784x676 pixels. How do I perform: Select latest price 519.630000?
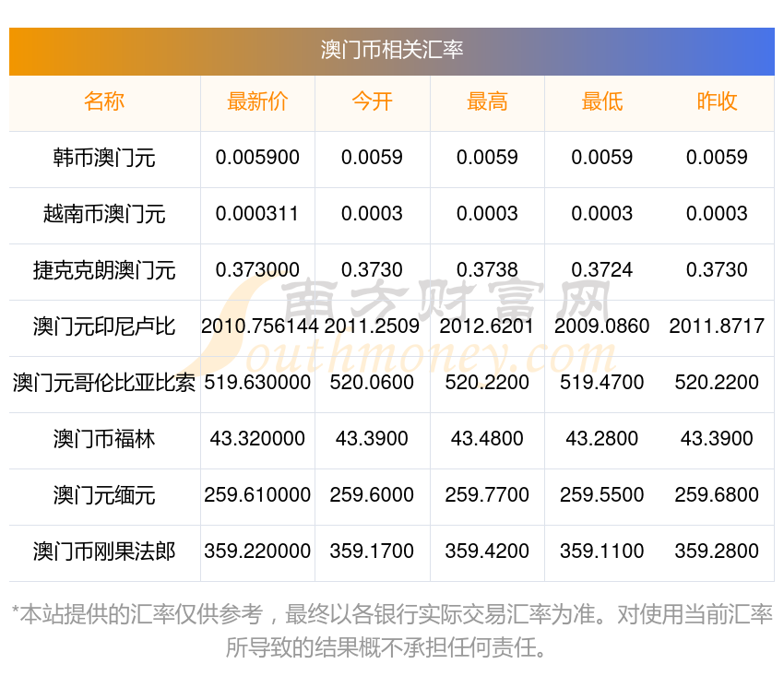[x=257, y=383]
